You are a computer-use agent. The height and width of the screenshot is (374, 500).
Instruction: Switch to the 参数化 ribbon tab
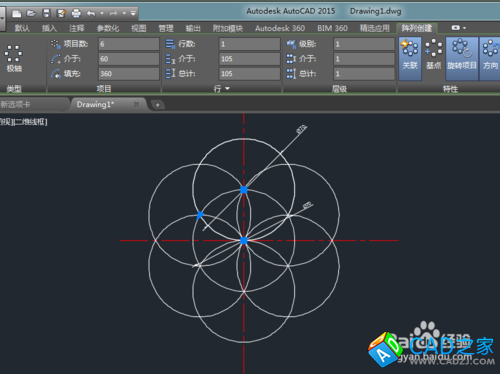point(108,28)
